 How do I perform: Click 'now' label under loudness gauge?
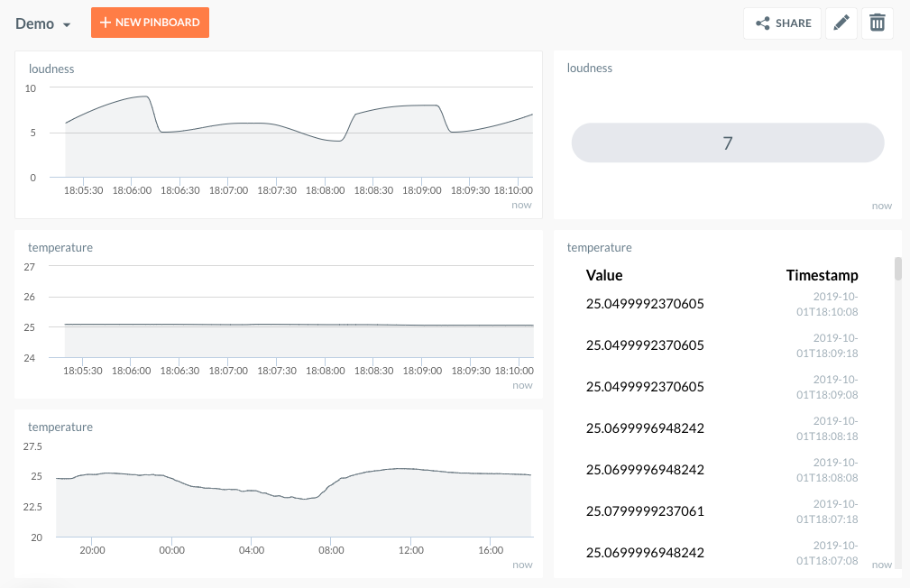[881, 206]
